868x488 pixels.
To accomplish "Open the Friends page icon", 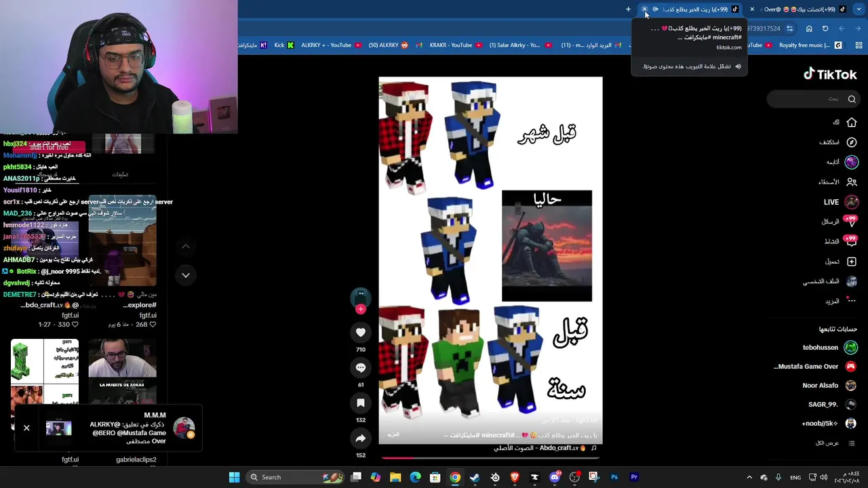I will click(852, 182).
